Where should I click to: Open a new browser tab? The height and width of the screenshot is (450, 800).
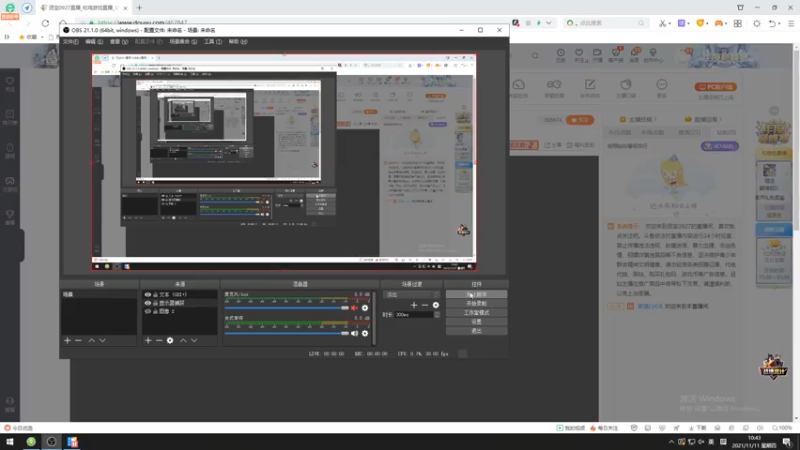click(x=139, y=8)
